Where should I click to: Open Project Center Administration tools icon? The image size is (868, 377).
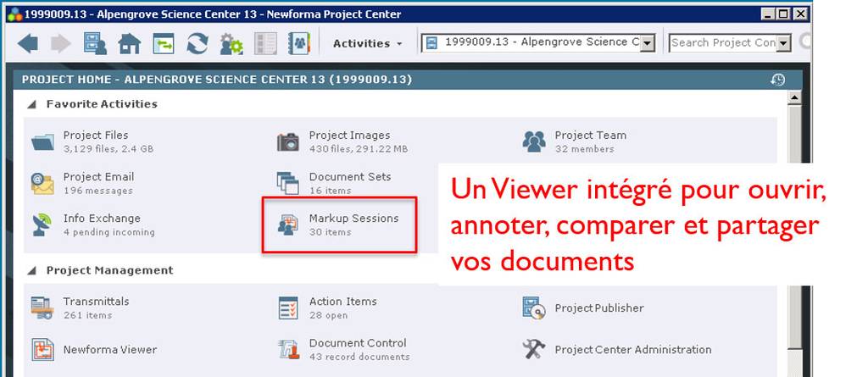534,349
